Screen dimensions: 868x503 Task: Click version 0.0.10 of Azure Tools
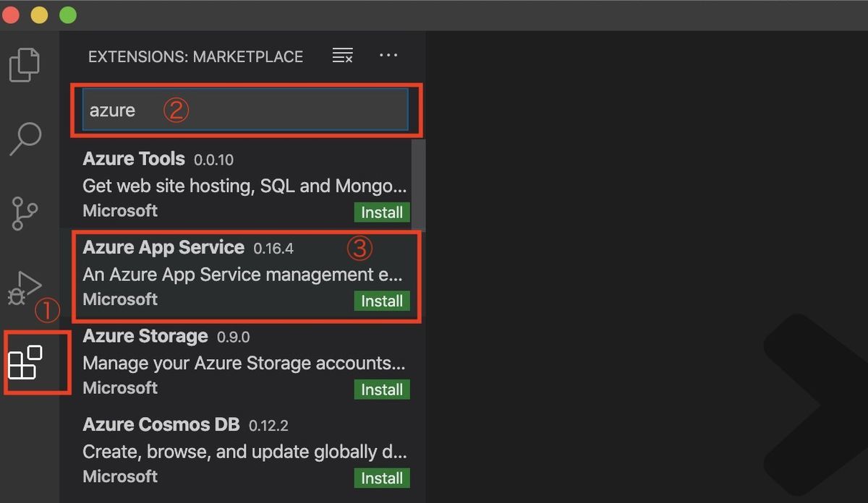click(x=213, y=160)
